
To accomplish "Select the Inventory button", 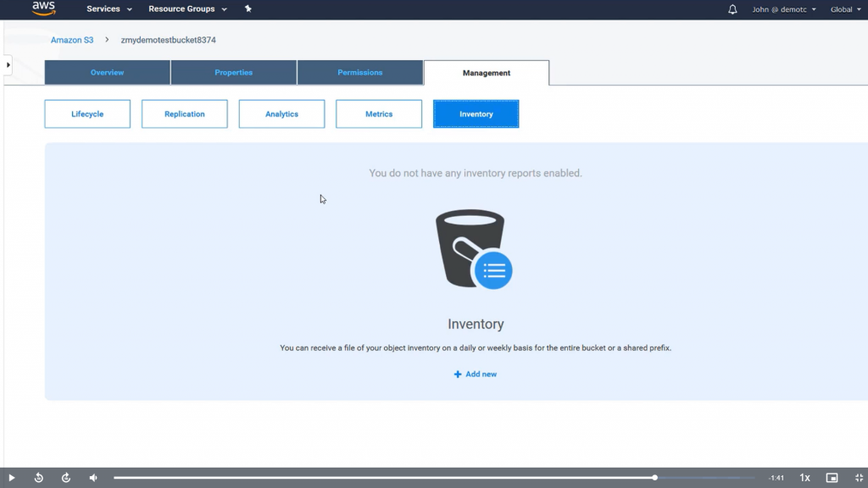I will coord(476,114).
